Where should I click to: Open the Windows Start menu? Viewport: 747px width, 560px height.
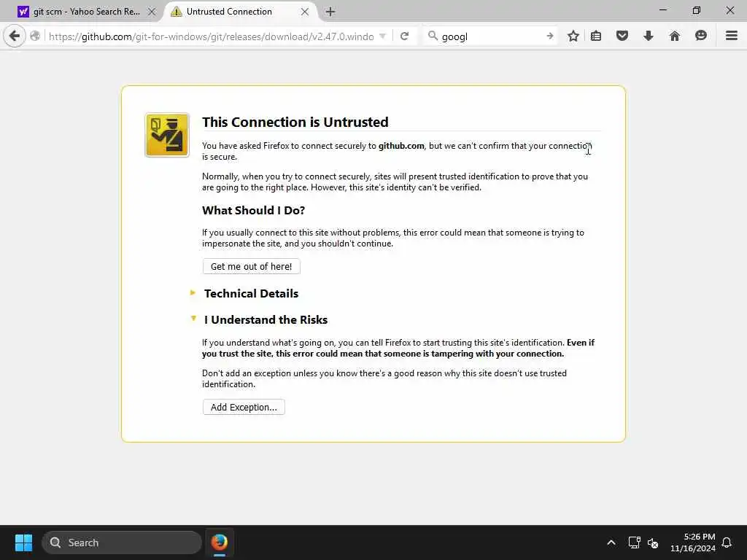tap(23, 542)
